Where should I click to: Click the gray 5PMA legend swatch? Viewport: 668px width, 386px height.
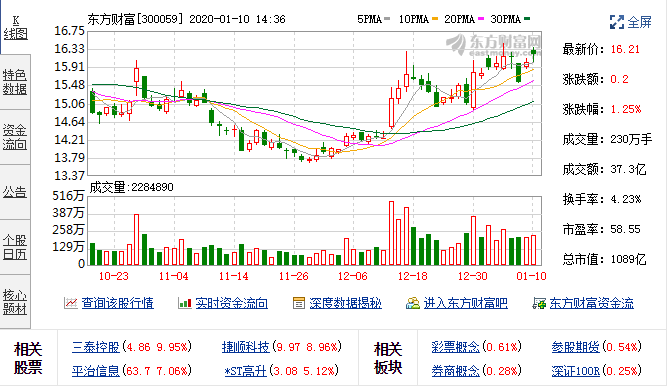[387, 19]
